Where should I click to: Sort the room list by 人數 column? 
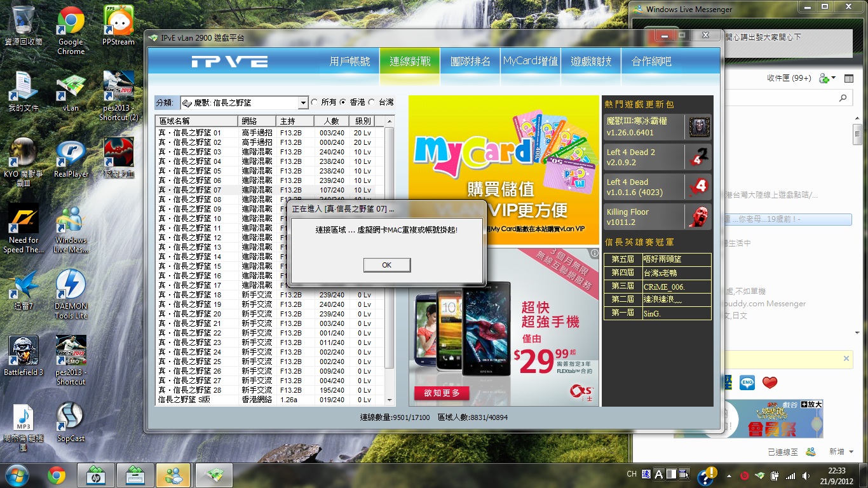(x=331, y=121)
